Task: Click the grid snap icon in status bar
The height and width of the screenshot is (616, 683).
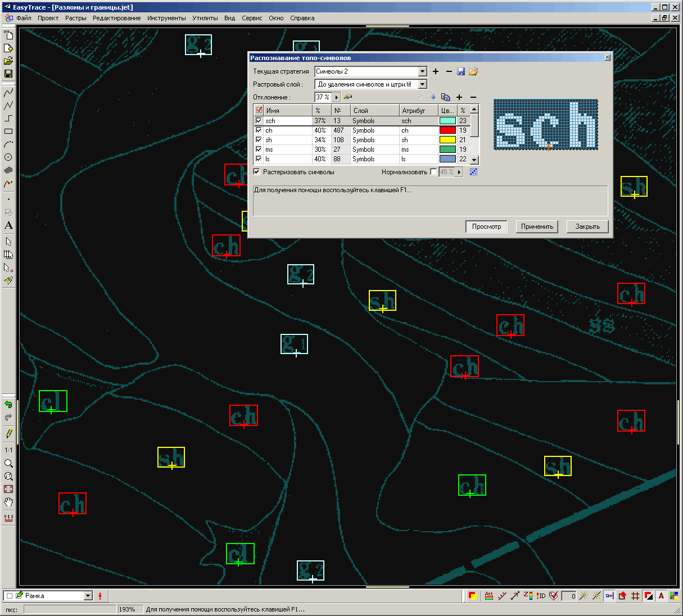Action: click(635, 596)
